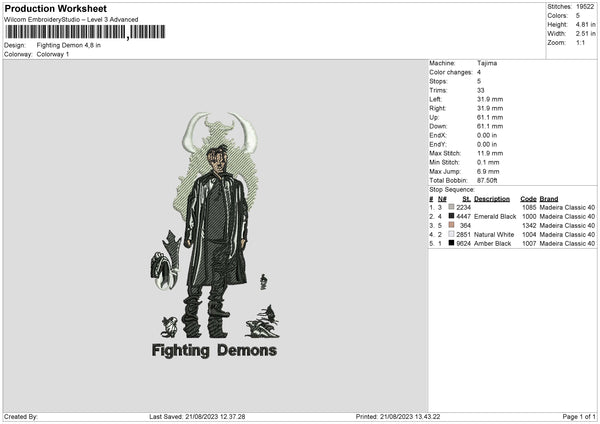Click the 'EndX:' label
This screenshot has width=600, height=424.
coord(438,135)
